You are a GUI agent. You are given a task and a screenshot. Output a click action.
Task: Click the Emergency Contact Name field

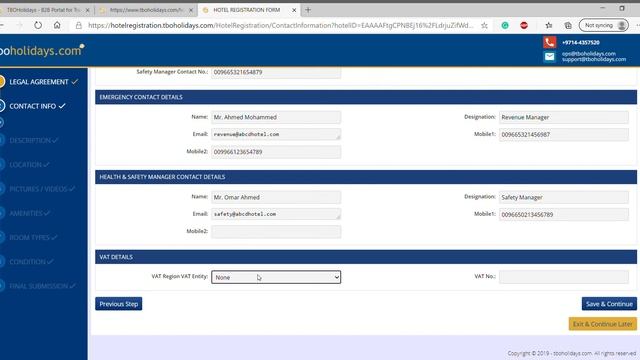pos(276,117)
